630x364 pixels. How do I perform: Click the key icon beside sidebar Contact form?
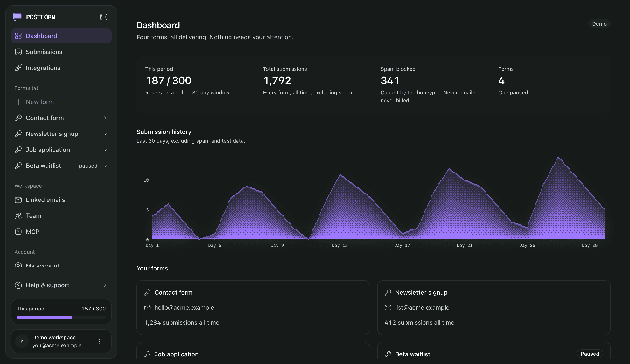pos(18,118)
